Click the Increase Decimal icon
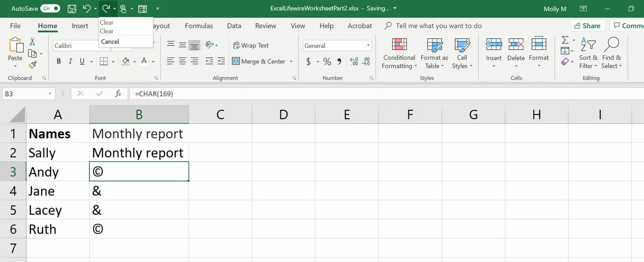Screen dimensions: 644x262 tap(354, 62)
